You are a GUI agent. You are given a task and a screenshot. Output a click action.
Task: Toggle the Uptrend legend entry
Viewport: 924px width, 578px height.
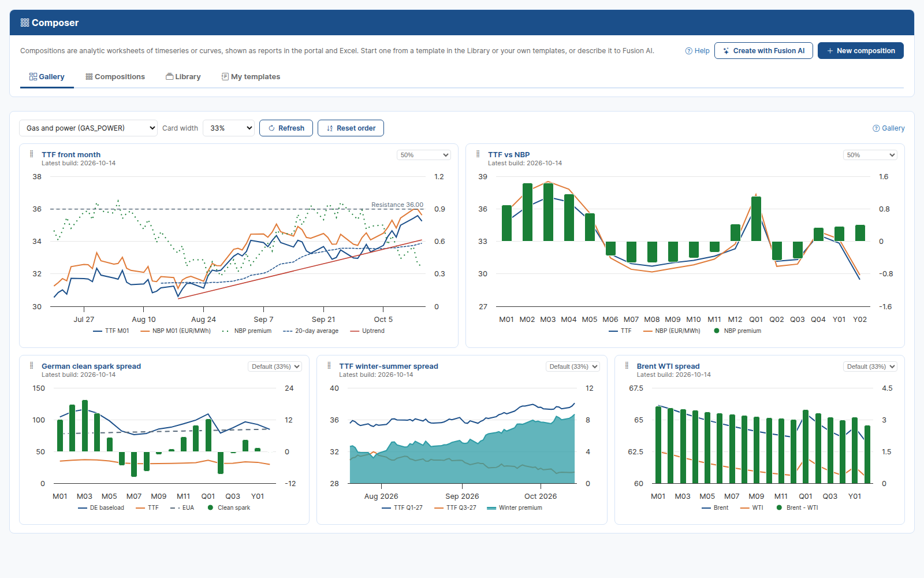tap(367, 331)
